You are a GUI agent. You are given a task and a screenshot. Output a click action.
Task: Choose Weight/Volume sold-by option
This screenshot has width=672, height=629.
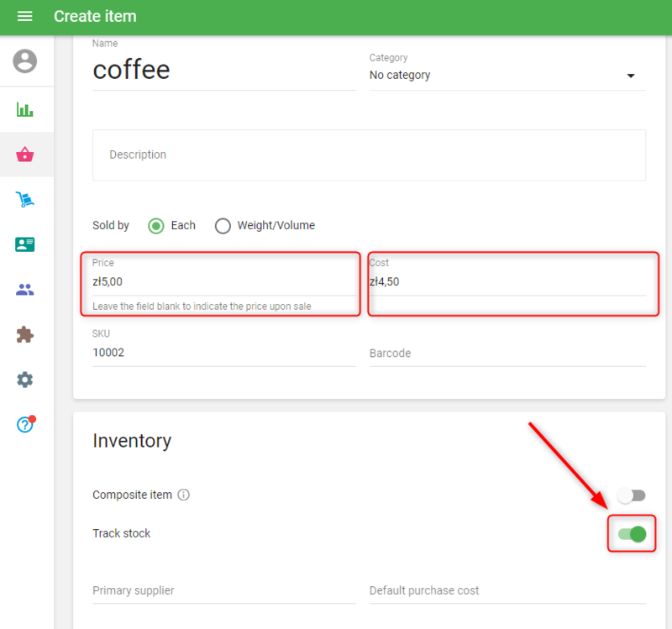[x=223, y=225]
